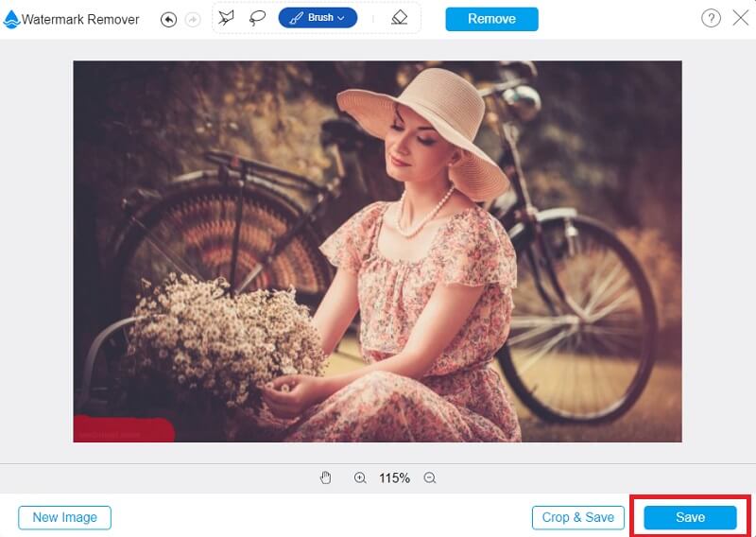
Task: Click the undo arrow icon
Action: pyautogui.click(x=169, y=19)
